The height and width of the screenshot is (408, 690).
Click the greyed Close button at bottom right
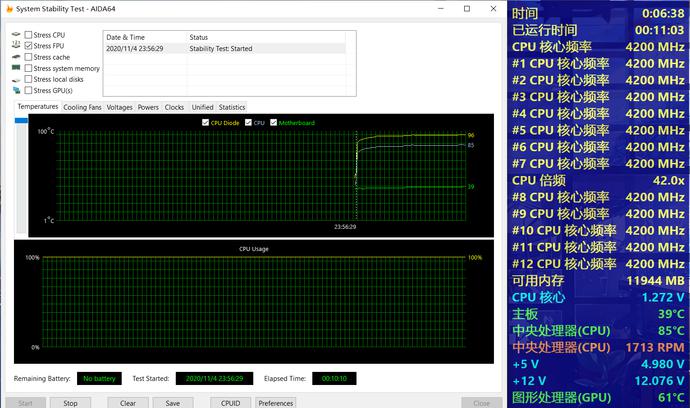482,403
